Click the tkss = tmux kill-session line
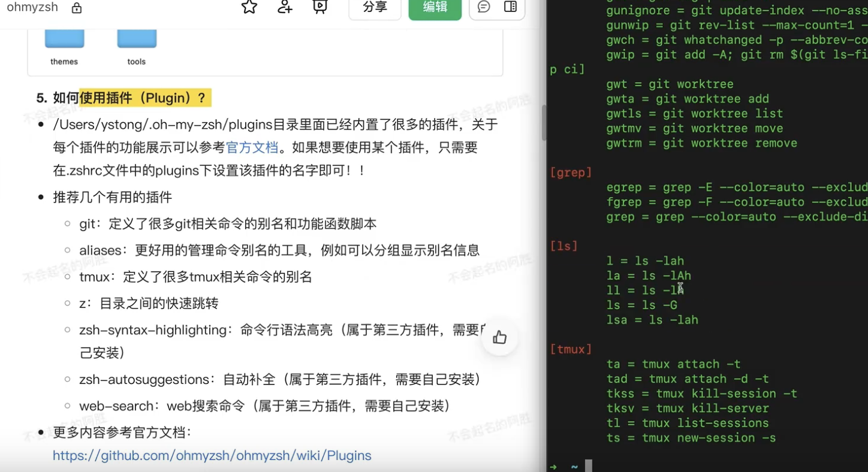Screen dimensions: 868x472 (x=702, y=394)
